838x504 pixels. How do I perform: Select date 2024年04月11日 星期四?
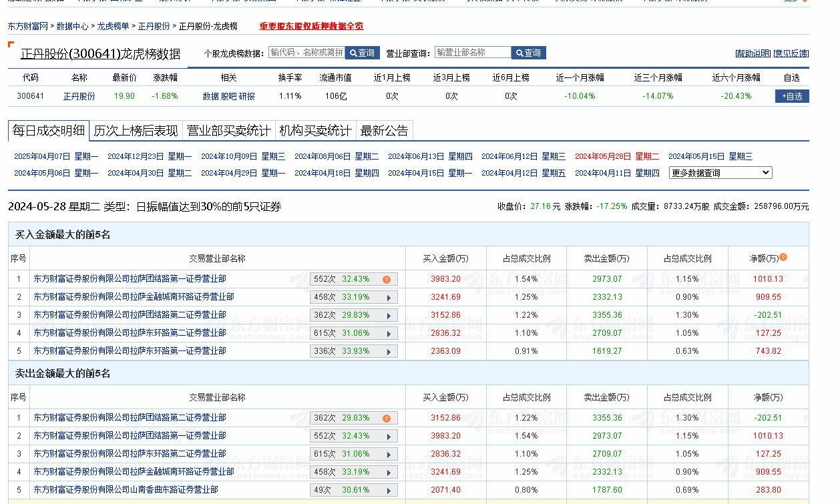pyautogui.click(x=617, y=173)
